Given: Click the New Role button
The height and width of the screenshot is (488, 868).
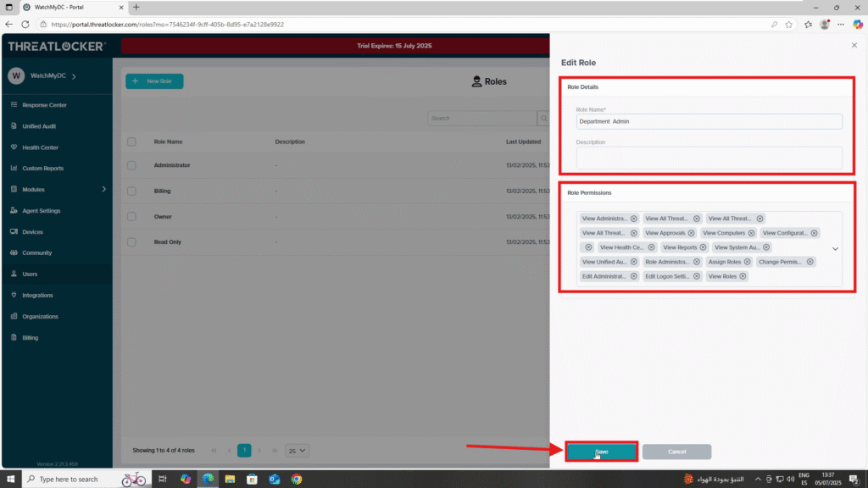Looking at the screenshot, I should click(x=154, y=80).
